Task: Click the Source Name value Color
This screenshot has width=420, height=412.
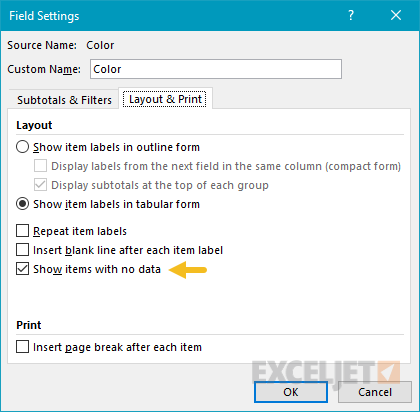Action: click(x=100, y=45)
